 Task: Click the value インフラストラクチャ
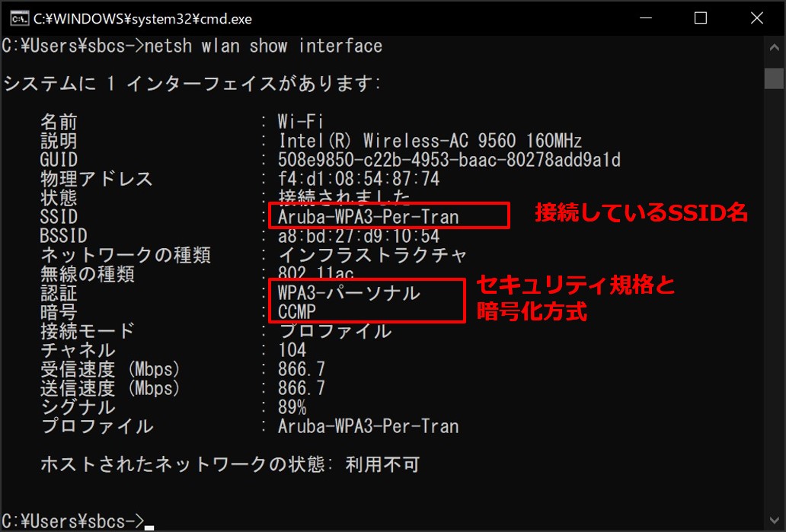[373, 255]
